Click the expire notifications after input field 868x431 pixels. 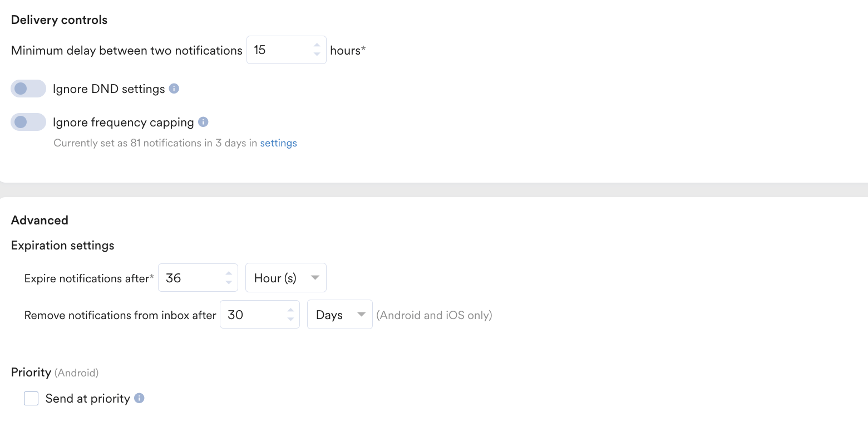pos(198,278)
